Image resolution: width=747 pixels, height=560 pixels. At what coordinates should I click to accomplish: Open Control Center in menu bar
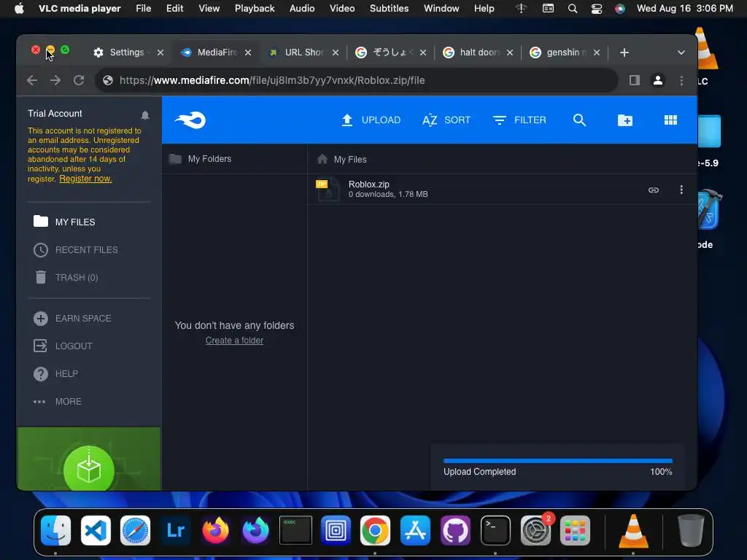point(597,9)
